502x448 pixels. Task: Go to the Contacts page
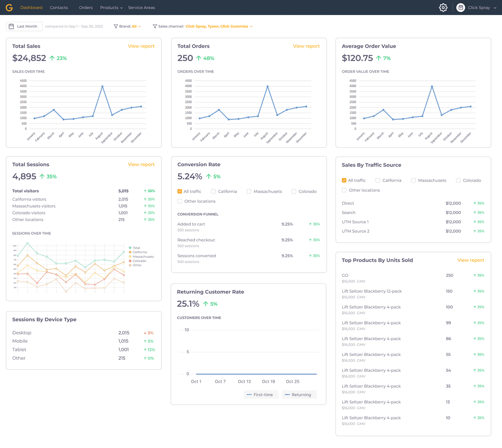59,7
